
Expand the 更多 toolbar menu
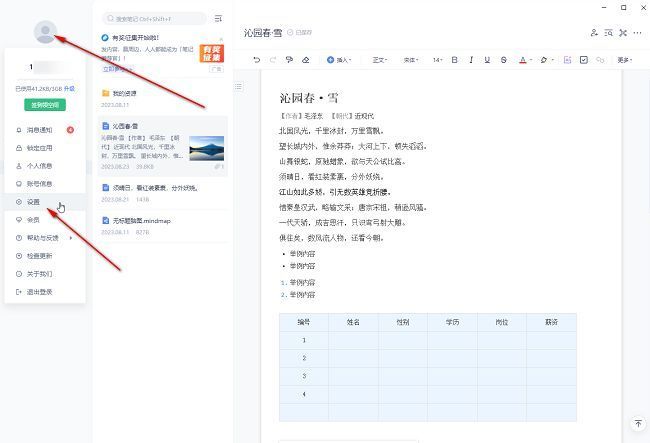(625, 60)
